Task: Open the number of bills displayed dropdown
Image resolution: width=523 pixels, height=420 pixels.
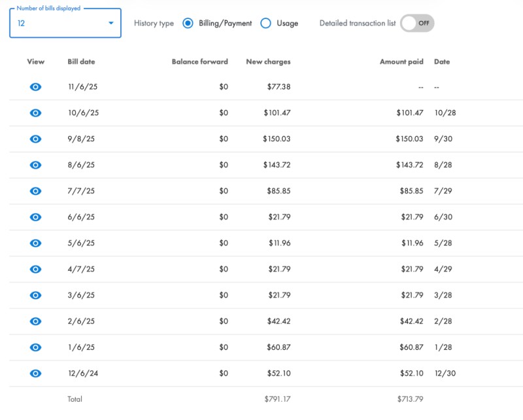Action: pyautogui.click(x=110, y=22)
